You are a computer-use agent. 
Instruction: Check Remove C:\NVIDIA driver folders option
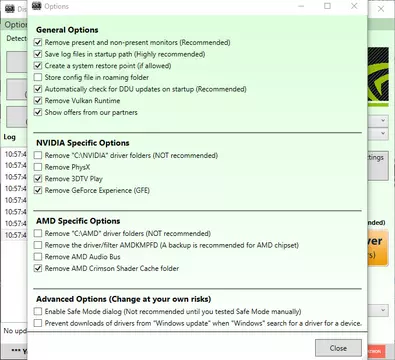[38, 155]
